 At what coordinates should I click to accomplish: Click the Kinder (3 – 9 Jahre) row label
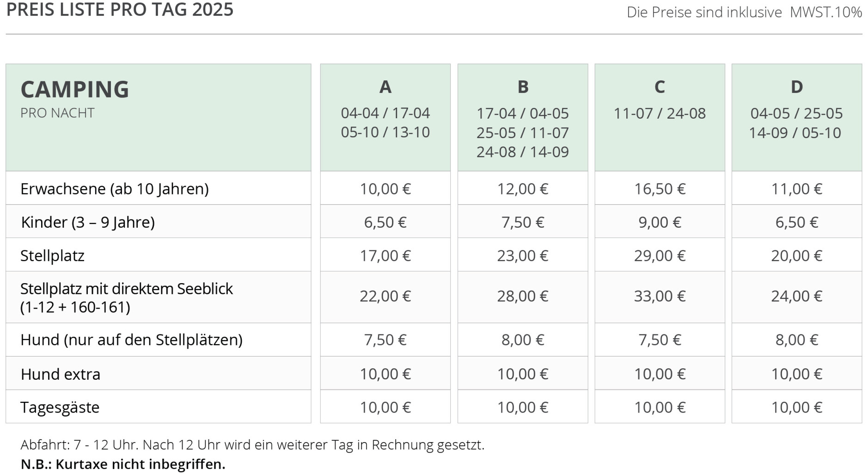pyautogui.click(x=88, y=222)
